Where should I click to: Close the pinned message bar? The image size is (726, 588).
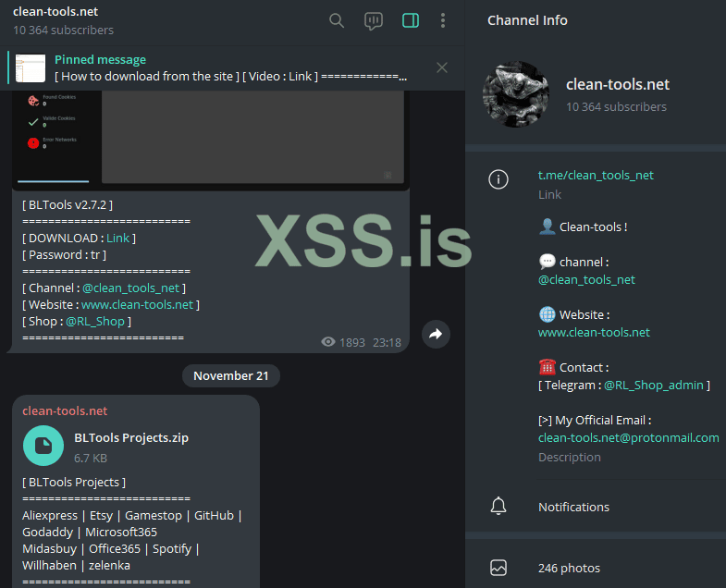(442, 68)
